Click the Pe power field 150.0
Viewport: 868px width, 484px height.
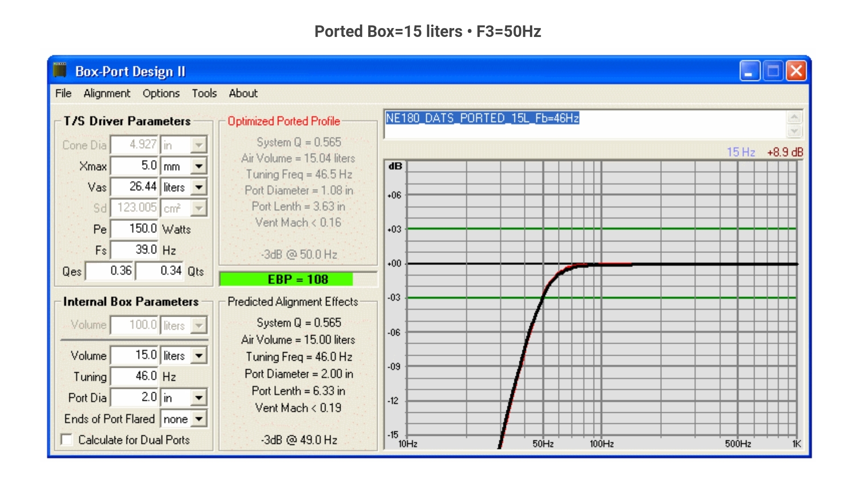134,229
